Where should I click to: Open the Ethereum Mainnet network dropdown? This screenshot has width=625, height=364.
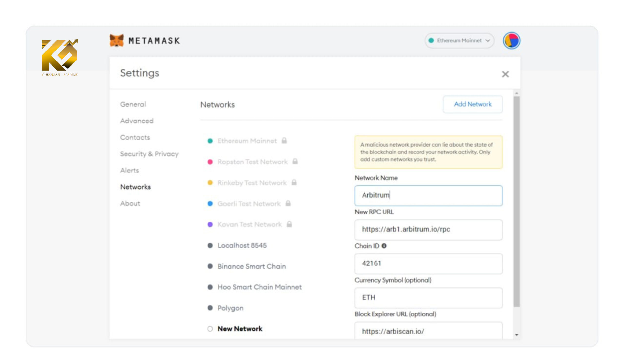tap(459, 41)
